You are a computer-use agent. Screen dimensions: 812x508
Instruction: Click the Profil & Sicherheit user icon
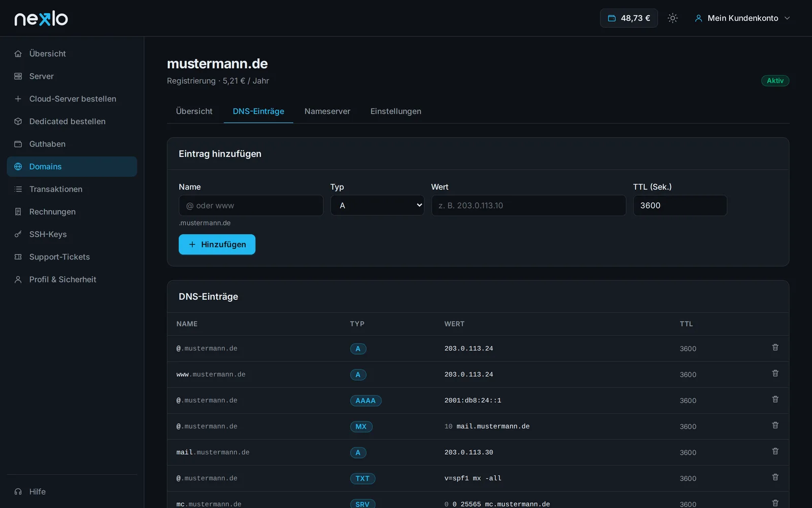(x=18, y=279)
